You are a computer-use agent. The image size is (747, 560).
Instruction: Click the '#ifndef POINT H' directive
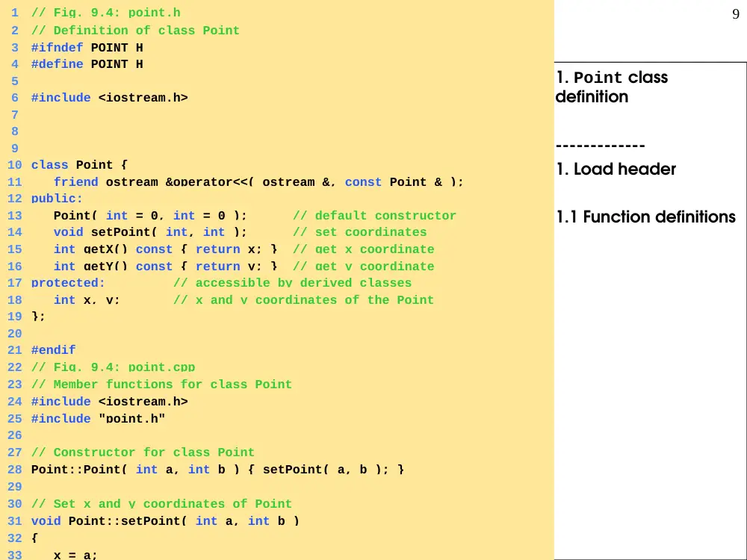[x=87, y=48]
